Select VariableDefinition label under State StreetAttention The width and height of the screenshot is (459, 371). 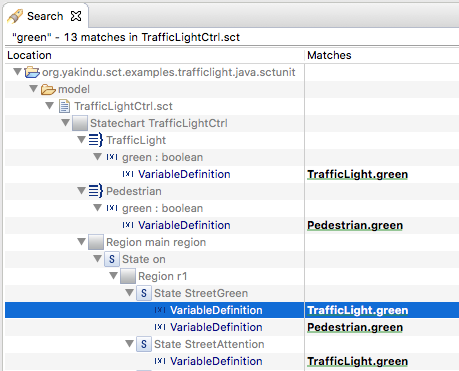216,361
